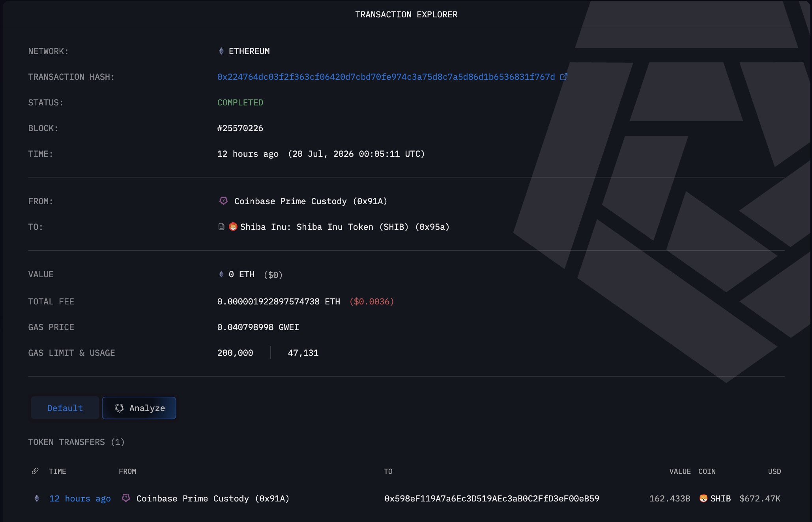Click the Ethereum icon in the token transfer row
Viewport: 812px width, 522px height.
(x=37, y=498)
